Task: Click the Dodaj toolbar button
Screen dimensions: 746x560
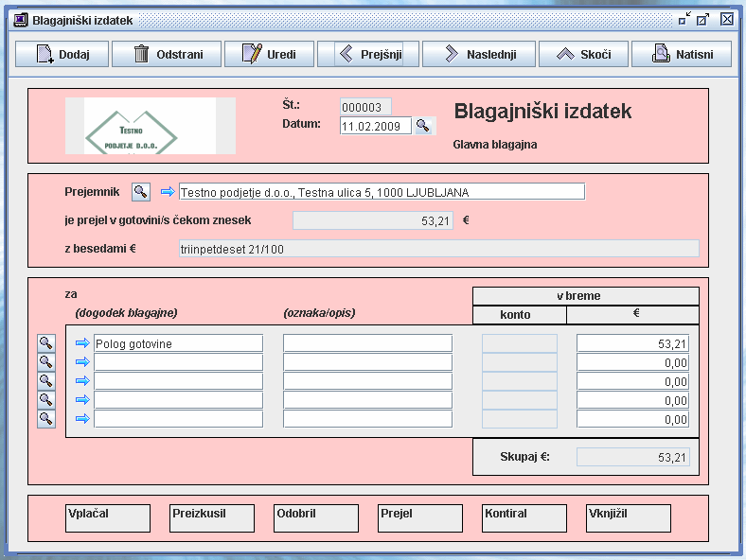Action: (x=62, y=54)
